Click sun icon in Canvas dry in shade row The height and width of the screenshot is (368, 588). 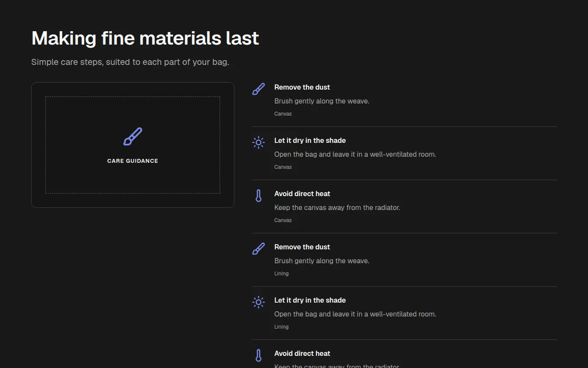coord(259,142)
